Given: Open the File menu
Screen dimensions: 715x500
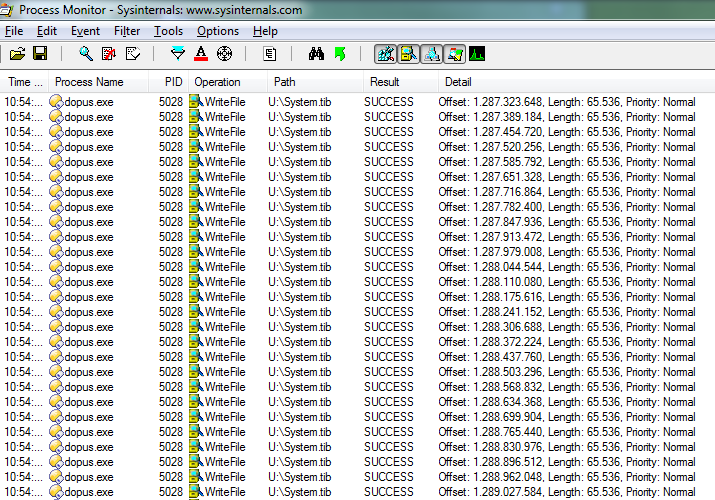Looking at the screenshot, I should point(14,31).
